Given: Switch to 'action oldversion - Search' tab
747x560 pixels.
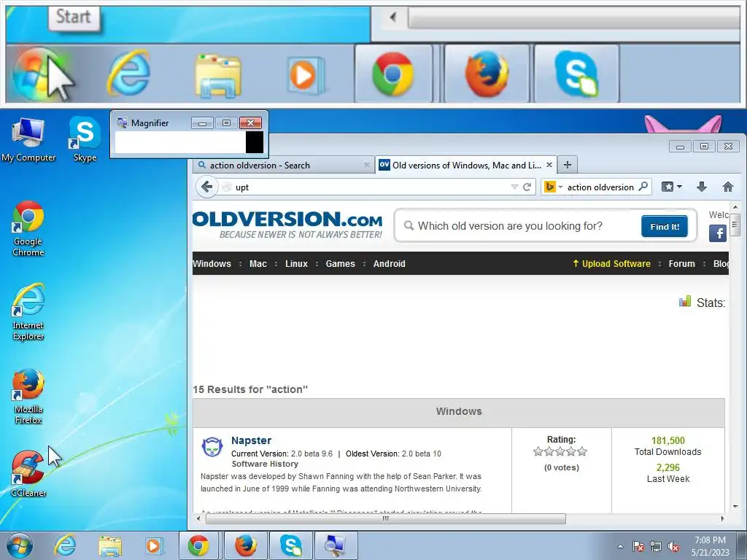Looking at the screenshot, I should (x=284, y=166).
